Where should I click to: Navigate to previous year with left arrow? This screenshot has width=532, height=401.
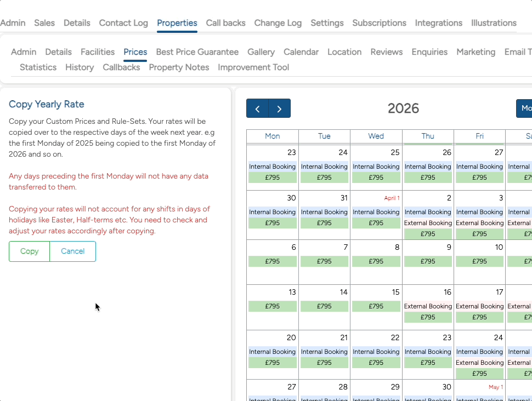(x=257, y=108)
